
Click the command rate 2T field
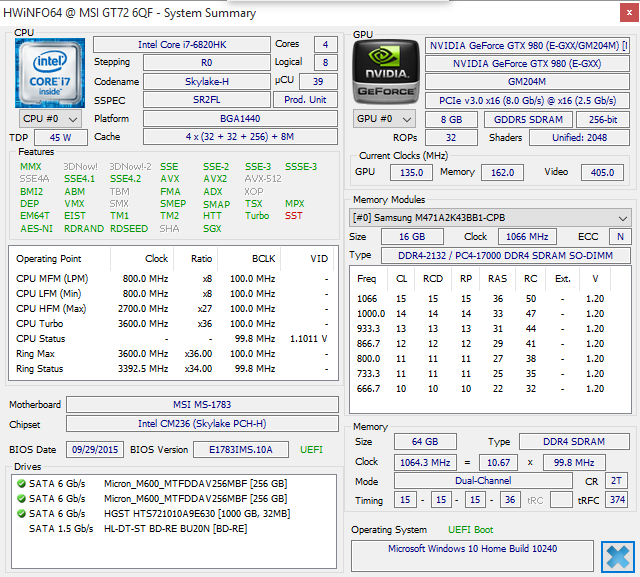point(616,481)
